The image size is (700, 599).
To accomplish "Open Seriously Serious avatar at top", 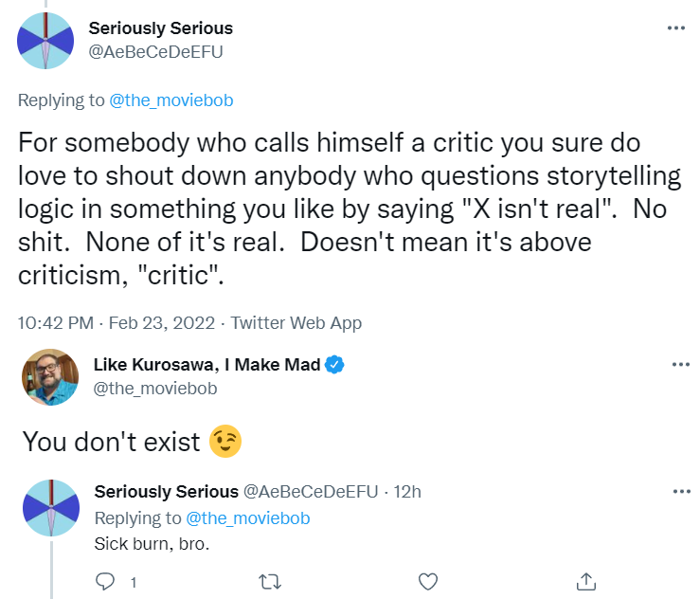I will (x=45, y=41).
